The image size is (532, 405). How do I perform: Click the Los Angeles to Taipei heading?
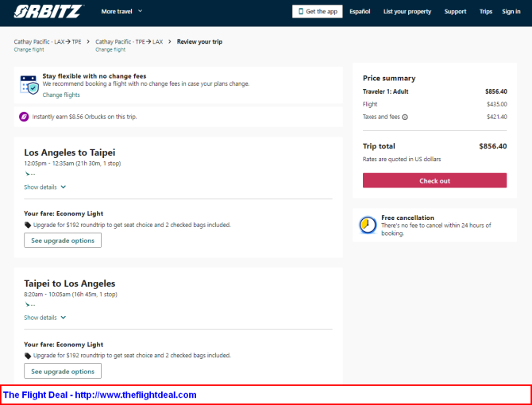point(70,152)
